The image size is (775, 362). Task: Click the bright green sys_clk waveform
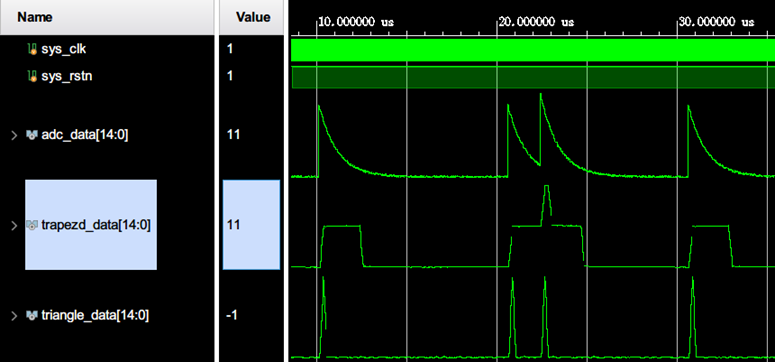pos(533,50)
